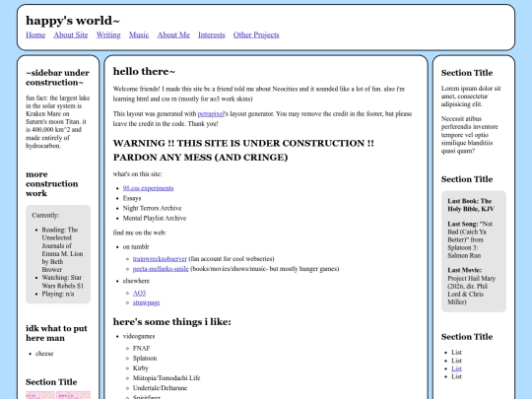The image size is (532, 399).
Task: Click the blue List link in right sidebar
Action: point(456,368)
